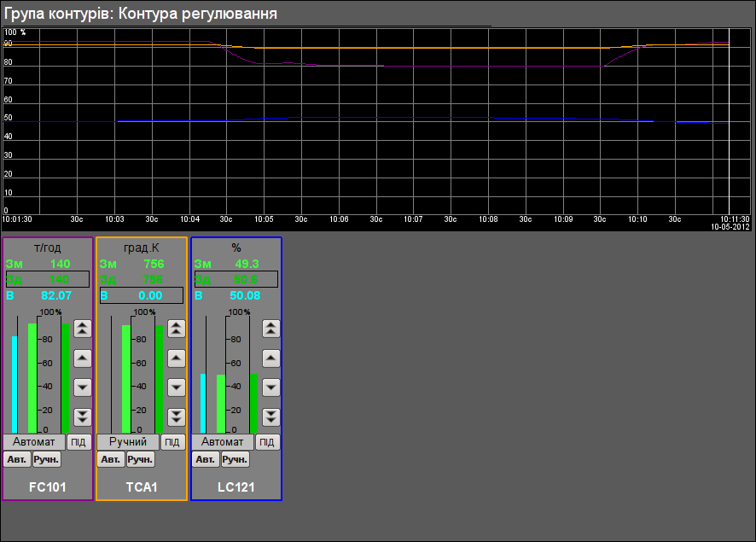The height and width of the screenshot is (542, 756).
Task: Click the FC101 loop name label
Action: coord(47,487)
